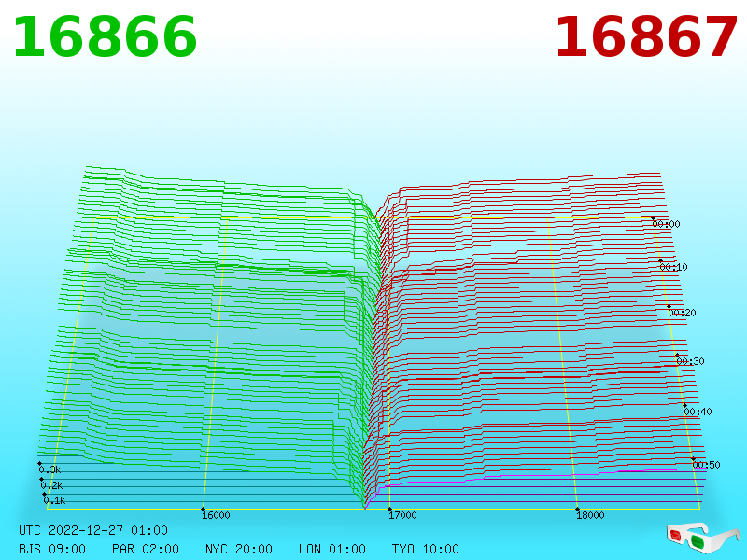
Task: Select the 00:50 time axis marker
Action: click(x=706, y=465)
